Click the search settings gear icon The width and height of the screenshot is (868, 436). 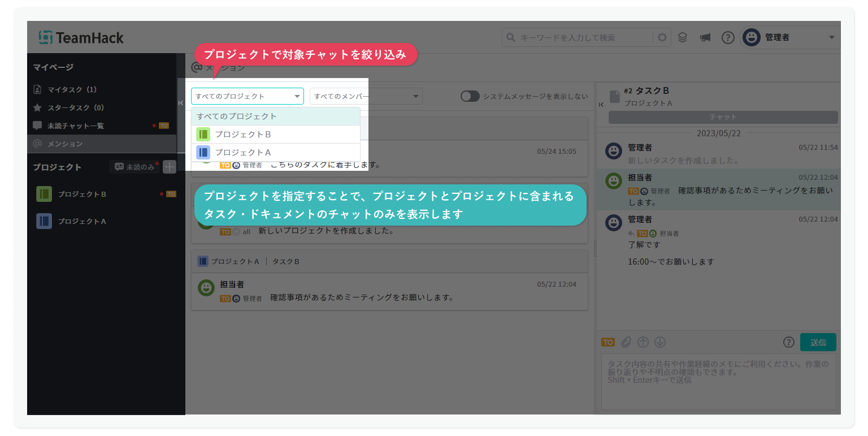662,38
